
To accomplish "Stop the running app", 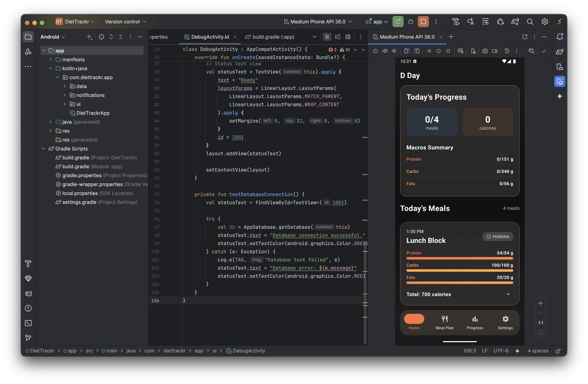I will (x=423, y=22).
